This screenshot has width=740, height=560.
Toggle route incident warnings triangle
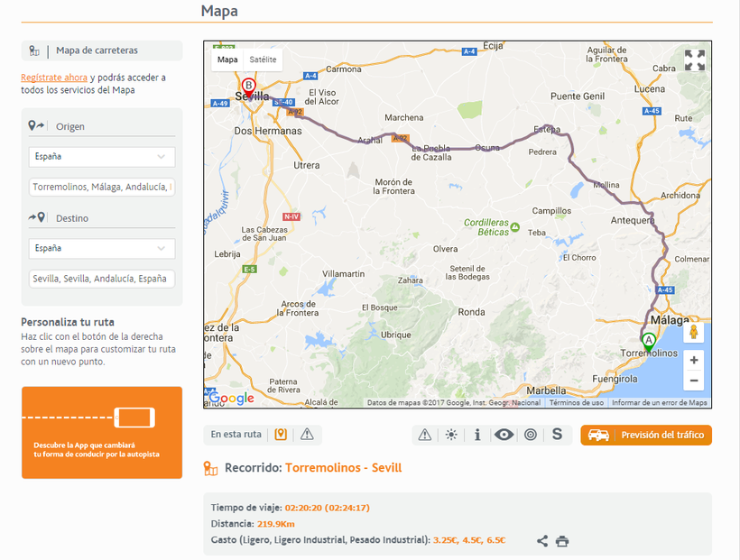click(307, 435)
